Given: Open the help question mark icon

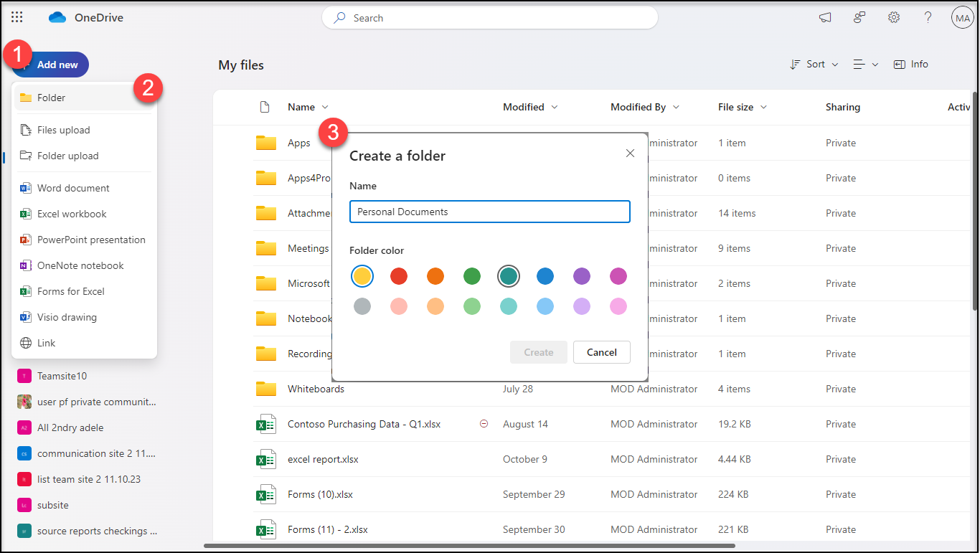Looking at the screenshot, I should click(928, 17).
